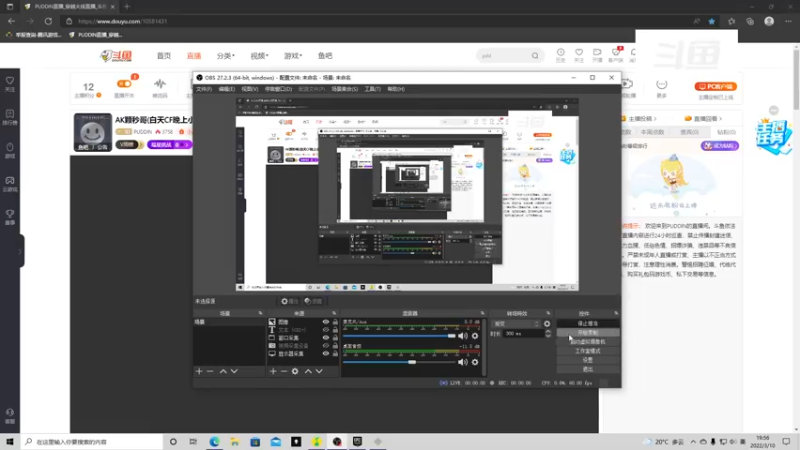Open the transition type dropdown in Scene Transitions
The image size is (800, 450).
(x=515, y=324)
